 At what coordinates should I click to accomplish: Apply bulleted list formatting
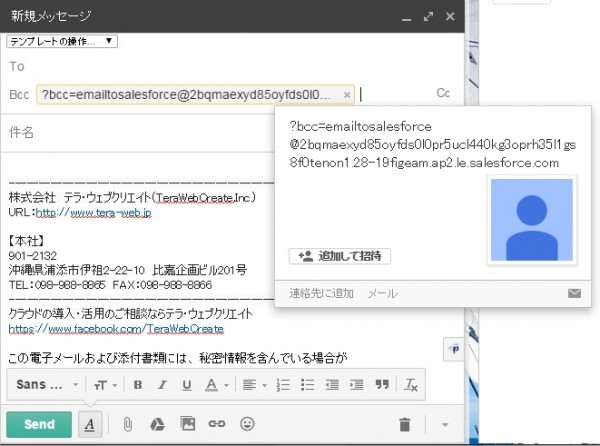point(307,385)
